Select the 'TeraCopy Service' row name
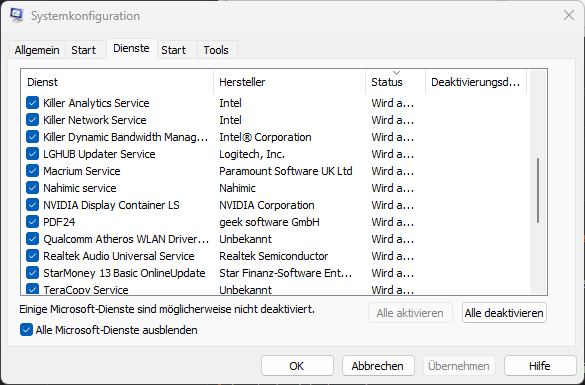The image size is (585, 385). [x=86, y=289]
